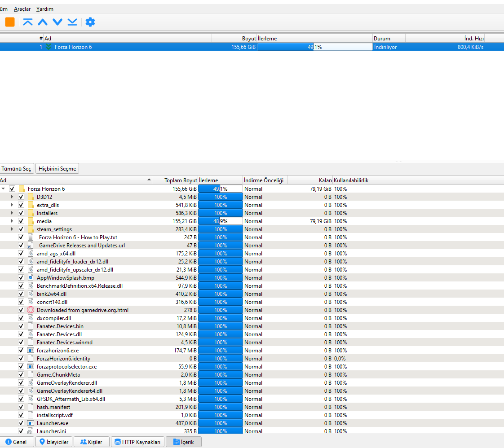Click the 49,1% progress bar of the torrent row
Viewport: 504px width, 448px height.
tap(315, 47)
